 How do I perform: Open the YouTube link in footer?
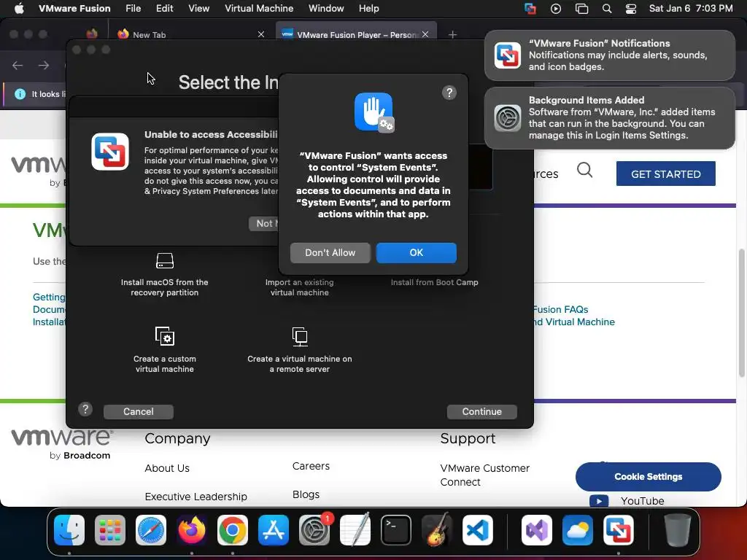coord(642,501)
